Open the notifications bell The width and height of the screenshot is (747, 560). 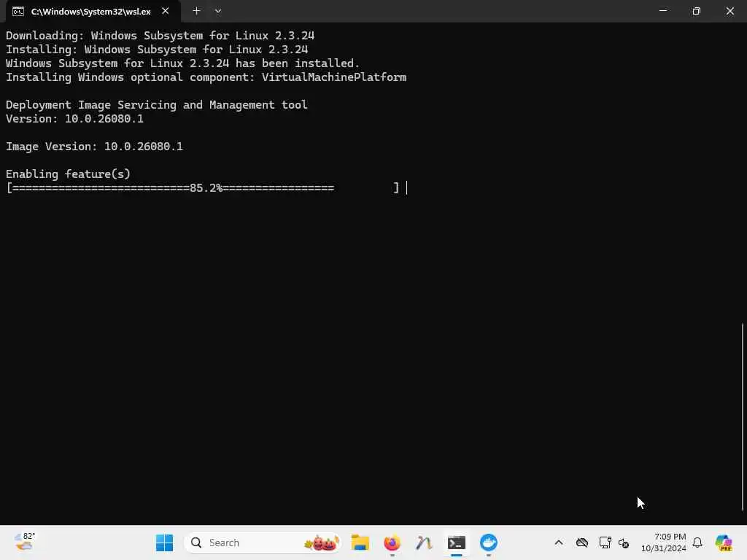coord(697,542)
